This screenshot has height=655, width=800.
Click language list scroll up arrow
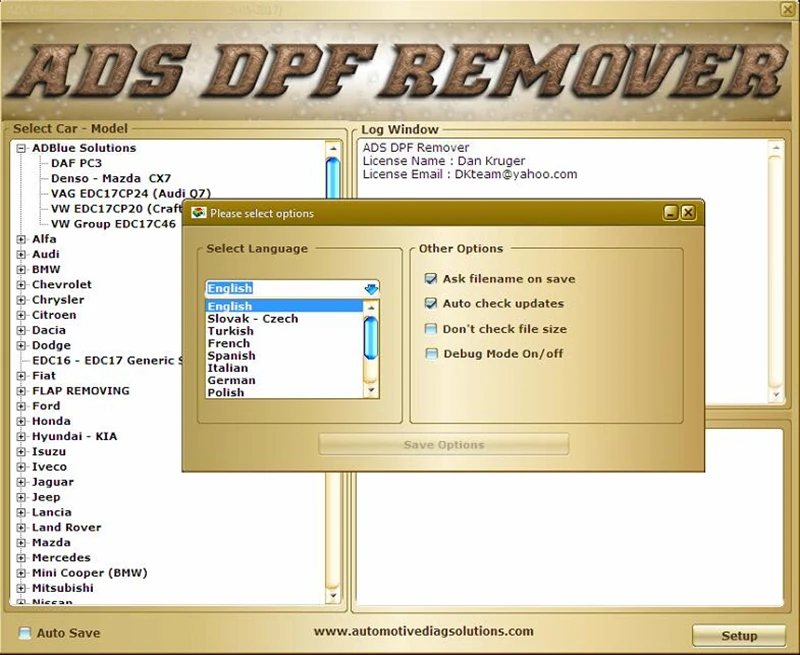[x=371, y=308]
